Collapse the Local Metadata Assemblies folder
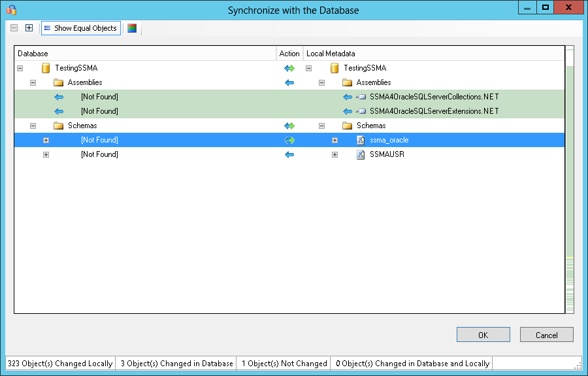Viewport: 588px width, 376px height. [x=321, y=82]
